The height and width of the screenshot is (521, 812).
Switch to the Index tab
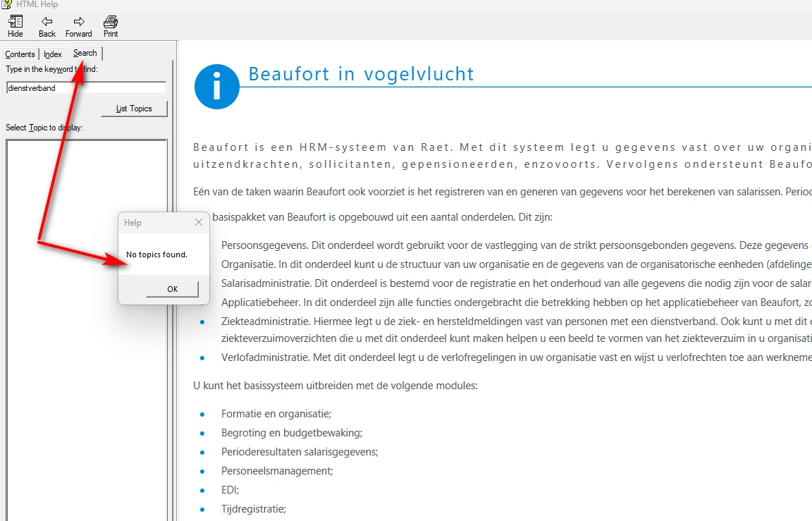click(53, 54)
